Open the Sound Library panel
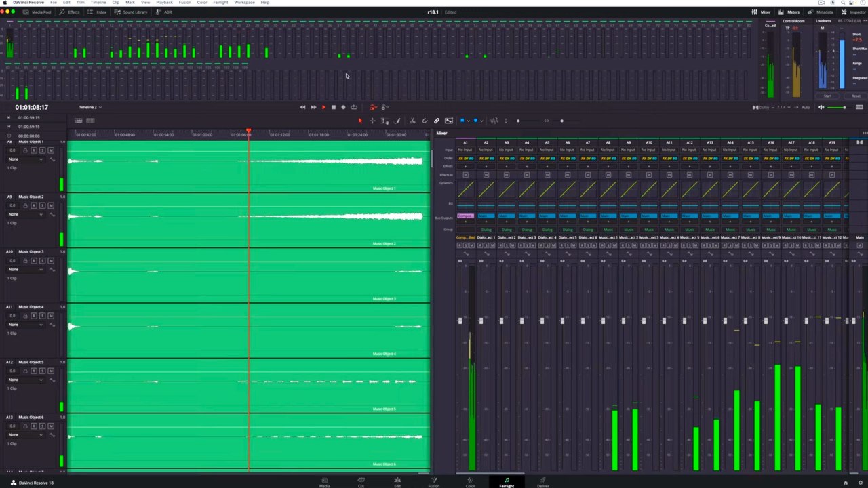 pyautogui.click(x=131, y=12)
